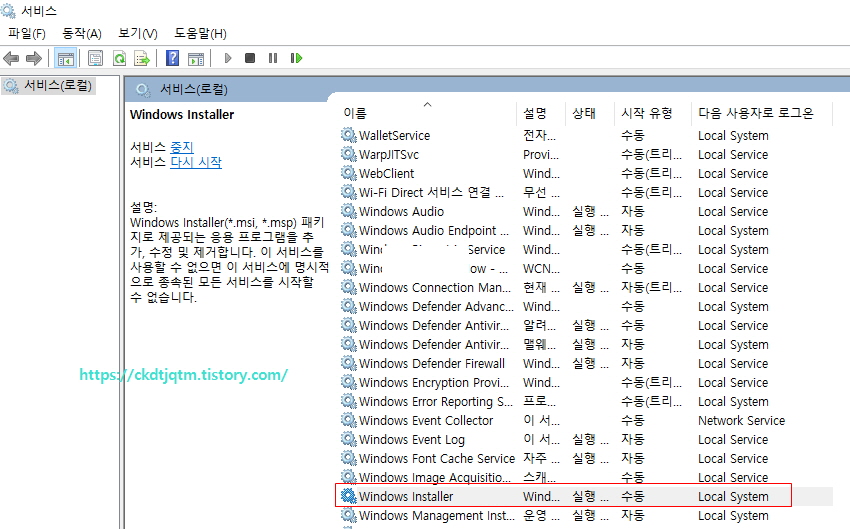Open the 도움말(H) menu
The height and width of the screenshot is (529, 850).
(200, 34)
